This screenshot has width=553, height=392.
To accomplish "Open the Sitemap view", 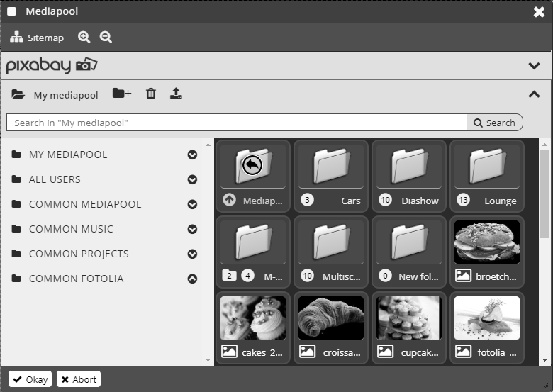I will pos(37,38).
